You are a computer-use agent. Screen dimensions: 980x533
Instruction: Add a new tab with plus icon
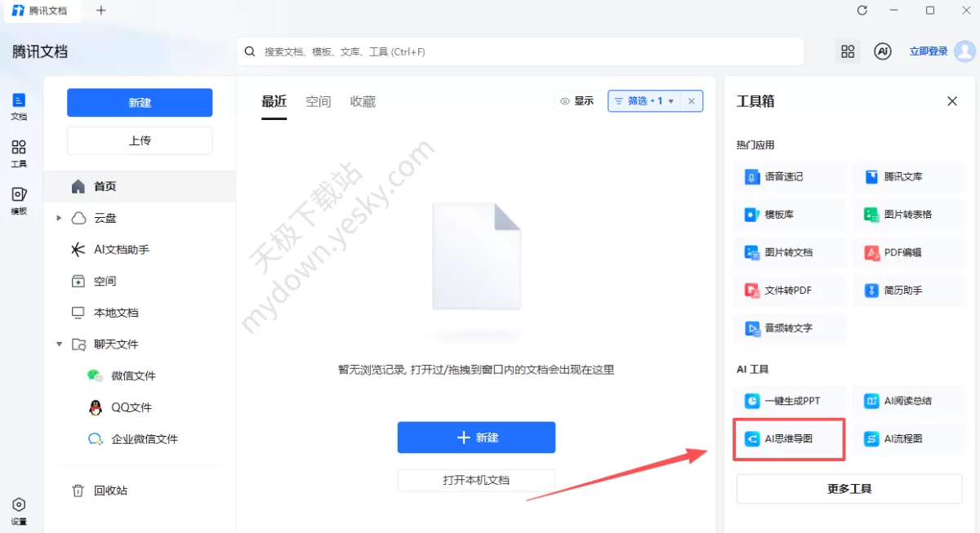(x=101, y=11)
